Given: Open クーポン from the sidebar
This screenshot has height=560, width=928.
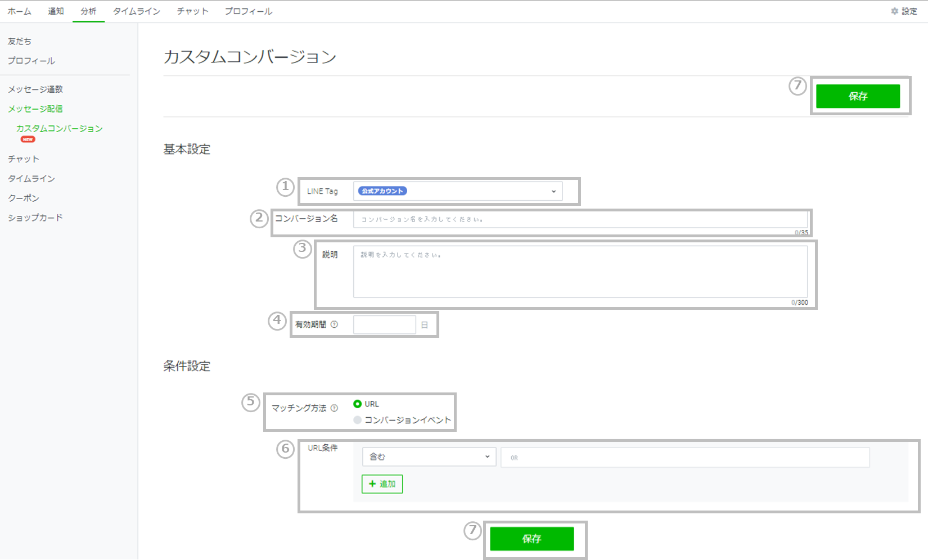Looking at the screenshot, I should 23,198.
